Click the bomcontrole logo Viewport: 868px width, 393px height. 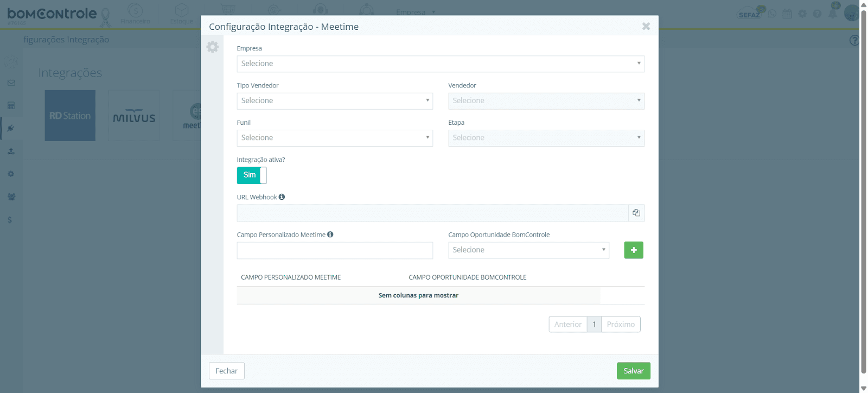tap(52, 14)
